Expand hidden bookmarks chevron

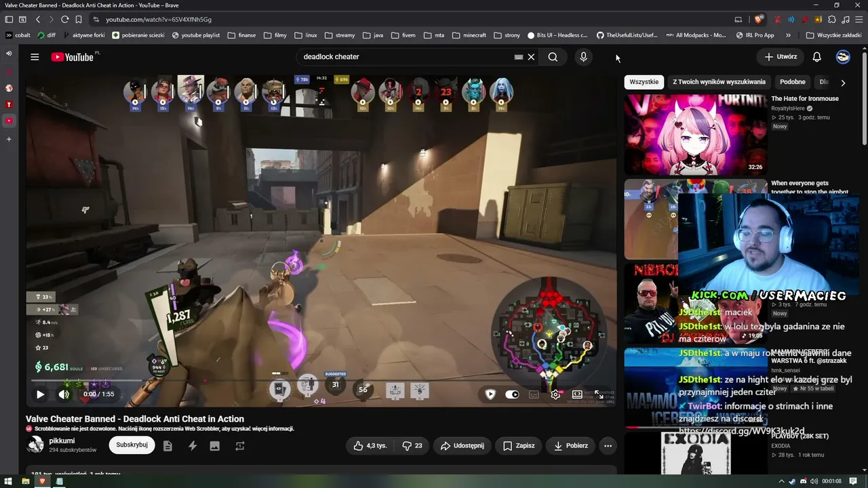pos(788,35)
